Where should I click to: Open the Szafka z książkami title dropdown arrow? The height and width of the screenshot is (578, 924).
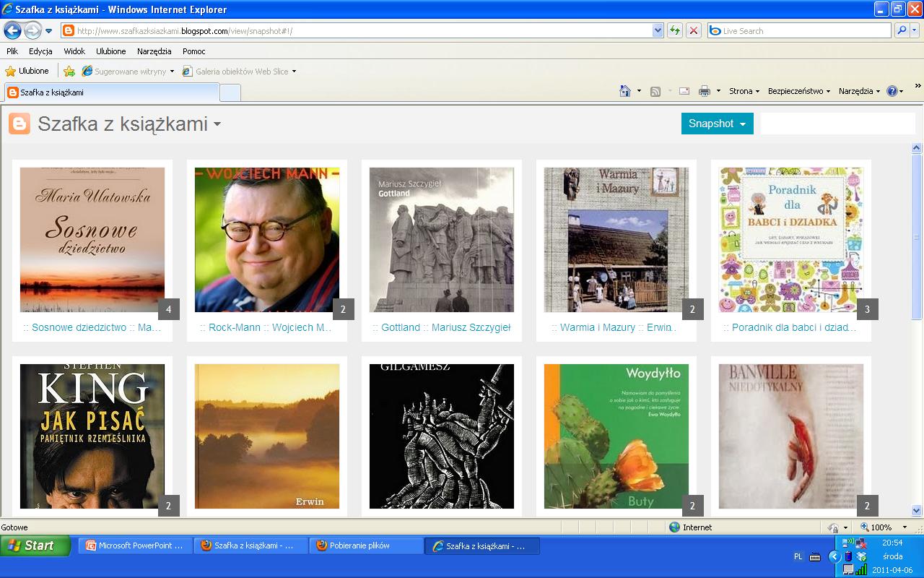[217, 124]
